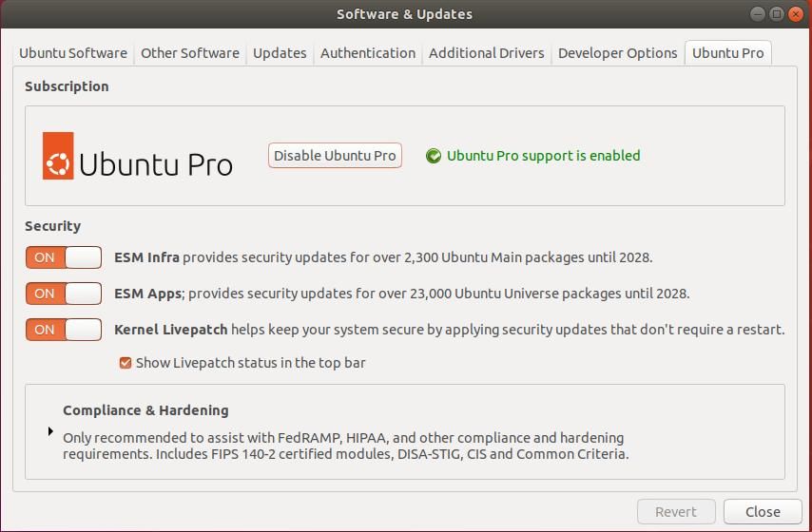Click the 'Security' section heading
Image resolution: width=812 pixels, height=532 pixels.
coord(53,226)
